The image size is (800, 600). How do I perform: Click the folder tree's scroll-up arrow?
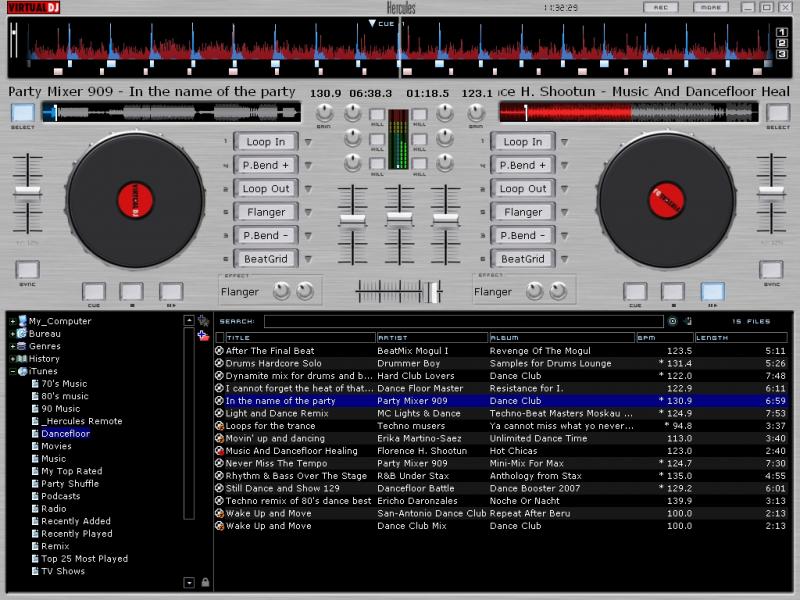(189, 320)
